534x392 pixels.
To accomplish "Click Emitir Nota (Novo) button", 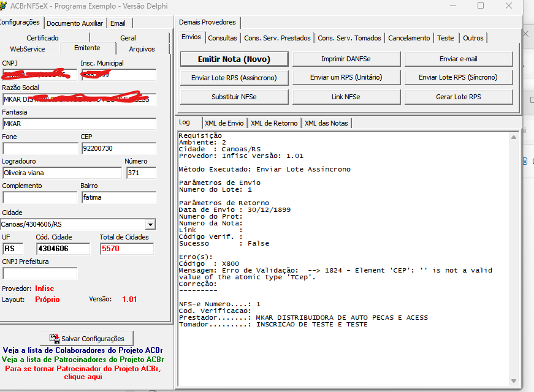I will pos(234,59).
